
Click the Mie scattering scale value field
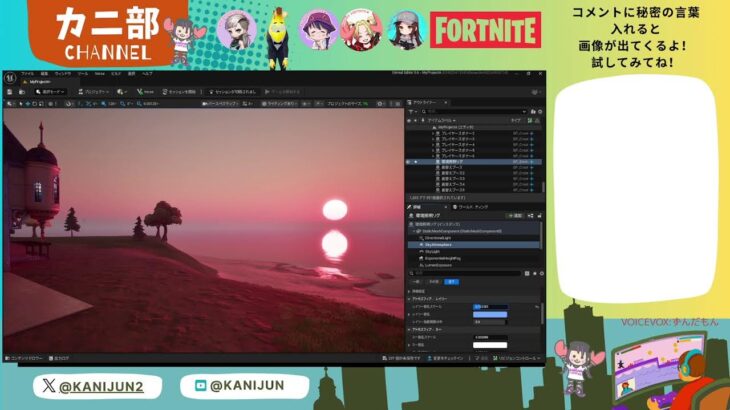pyautogui.click(x=490, y=337)
